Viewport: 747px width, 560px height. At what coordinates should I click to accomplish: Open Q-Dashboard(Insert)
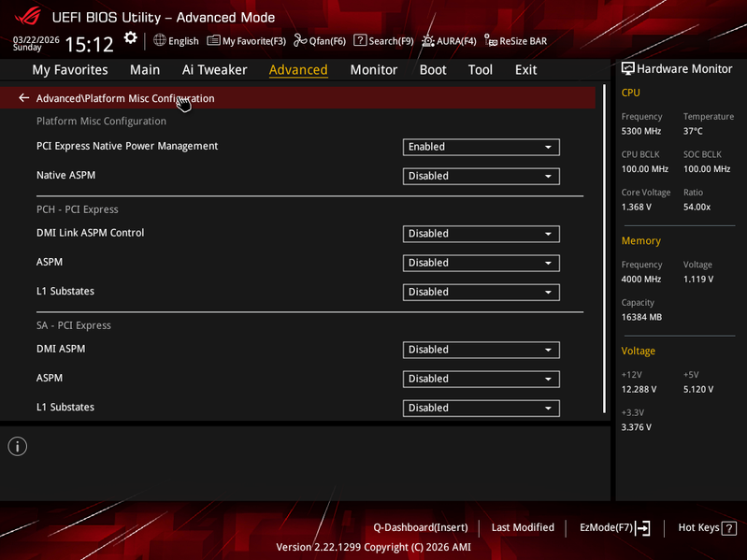420,527
